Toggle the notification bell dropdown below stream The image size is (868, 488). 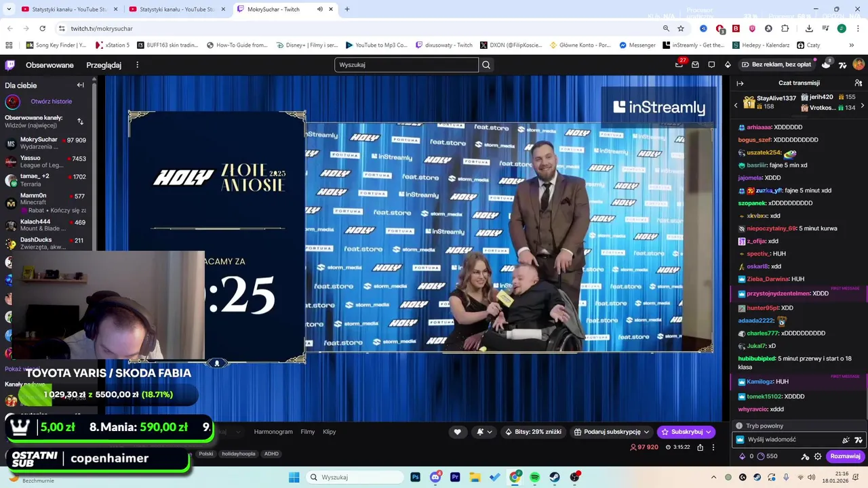pos(484,432)
